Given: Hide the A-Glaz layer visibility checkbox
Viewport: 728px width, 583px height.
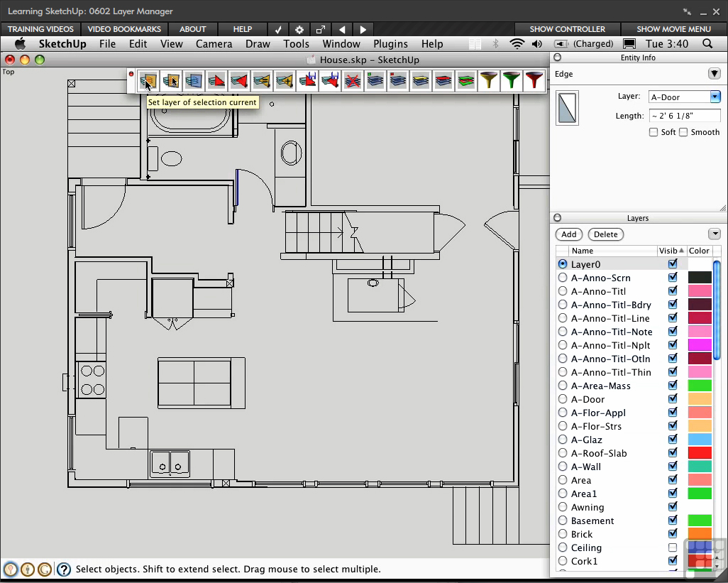Looking at the screenshot, I should point(672,439).
